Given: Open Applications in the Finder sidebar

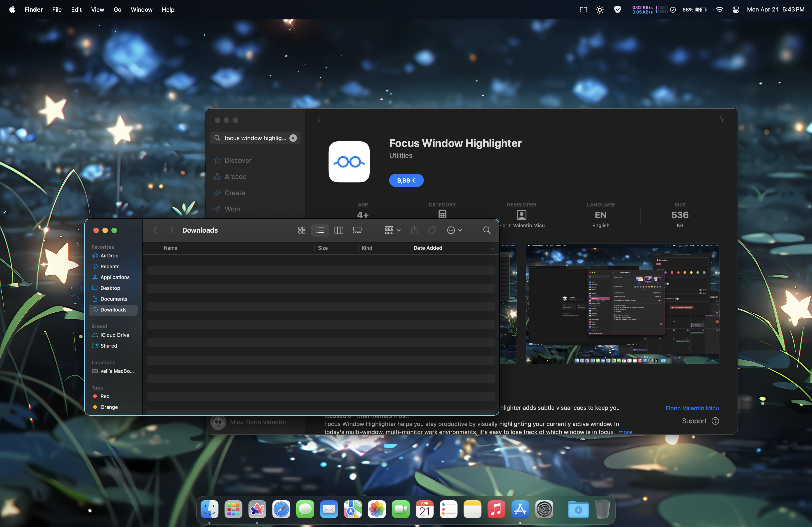Looking at the screenshot, I should pyautogui.click(x=113, y=277).
